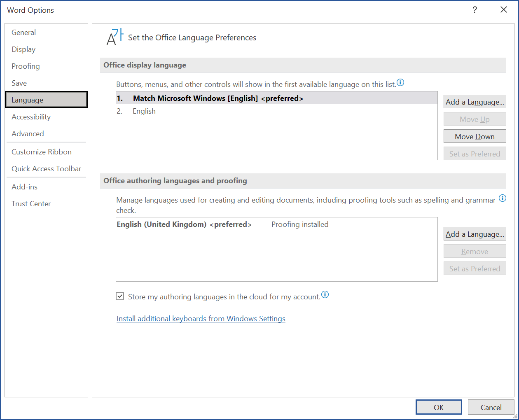This screenshot has height=420, width=519.
Task: Toggle Store my authoring languages in cloud checkbox
Action: point(120,296)
